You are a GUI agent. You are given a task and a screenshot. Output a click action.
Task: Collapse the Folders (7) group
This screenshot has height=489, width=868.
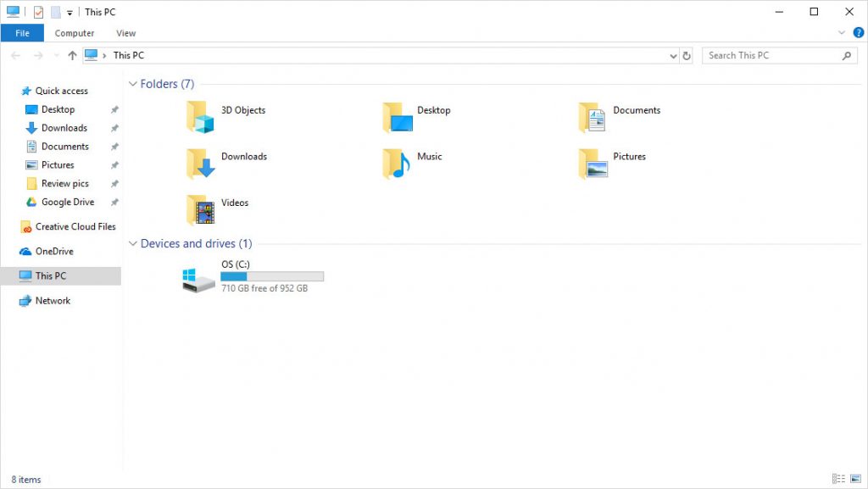pyautogui.click(x=133, y=84)
